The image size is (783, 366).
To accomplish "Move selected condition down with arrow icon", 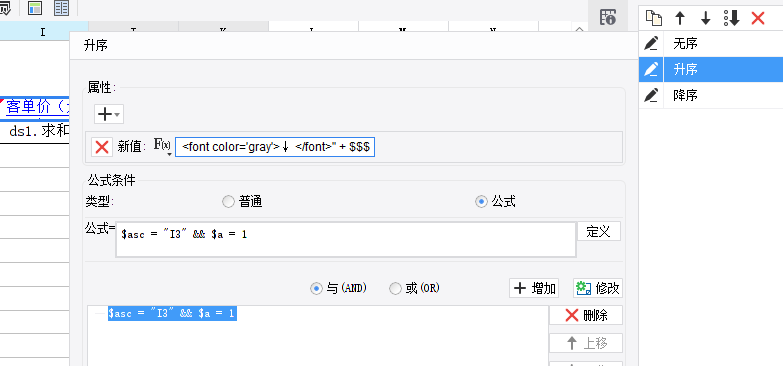I will click(x=706, y=18).
